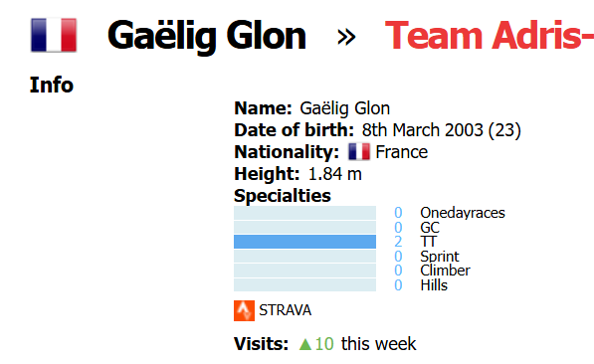The image size is (594, 364).
Task: Click the France nationality link
Action: pos(401,152)
